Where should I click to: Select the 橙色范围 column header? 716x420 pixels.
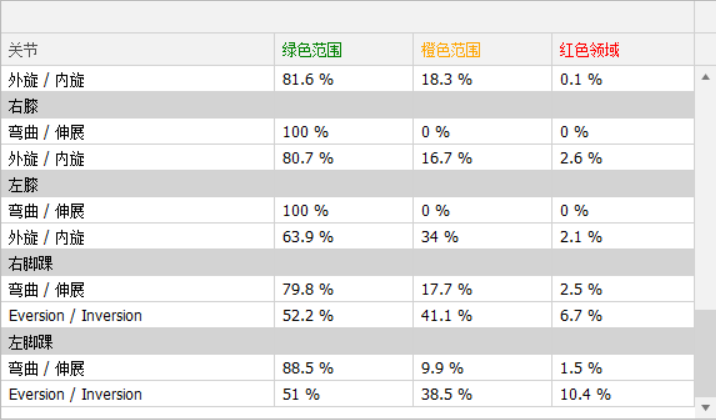point(451,50)
